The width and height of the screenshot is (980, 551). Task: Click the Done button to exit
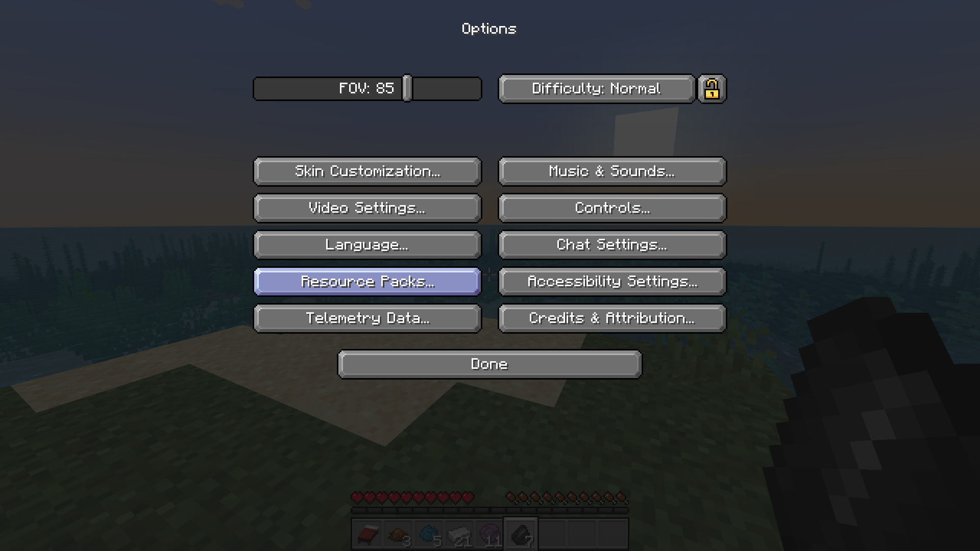pos(489,363)
